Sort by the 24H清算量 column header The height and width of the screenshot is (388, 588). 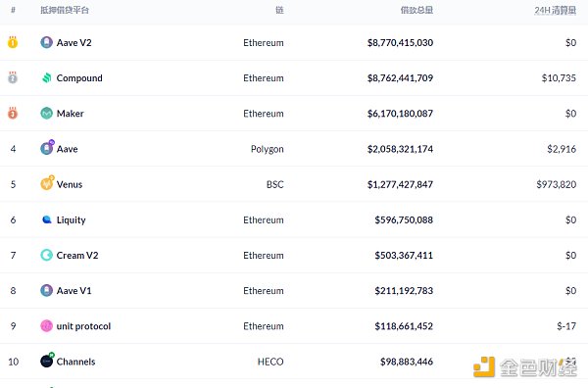556,10
